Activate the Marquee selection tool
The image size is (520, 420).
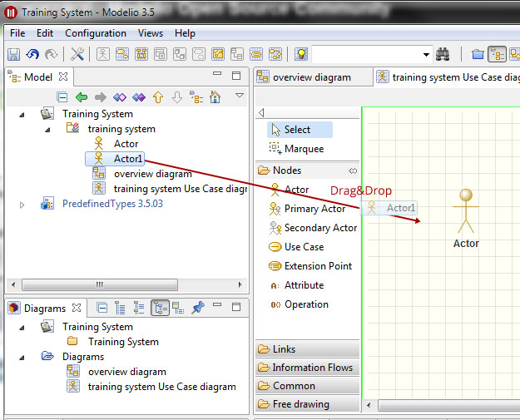tap(296, 149)
